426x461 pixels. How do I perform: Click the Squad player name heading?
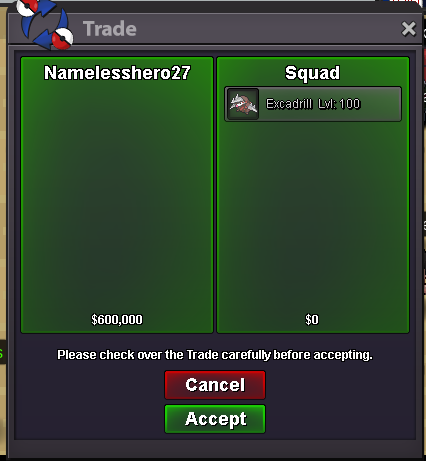(x=312, y=73)
